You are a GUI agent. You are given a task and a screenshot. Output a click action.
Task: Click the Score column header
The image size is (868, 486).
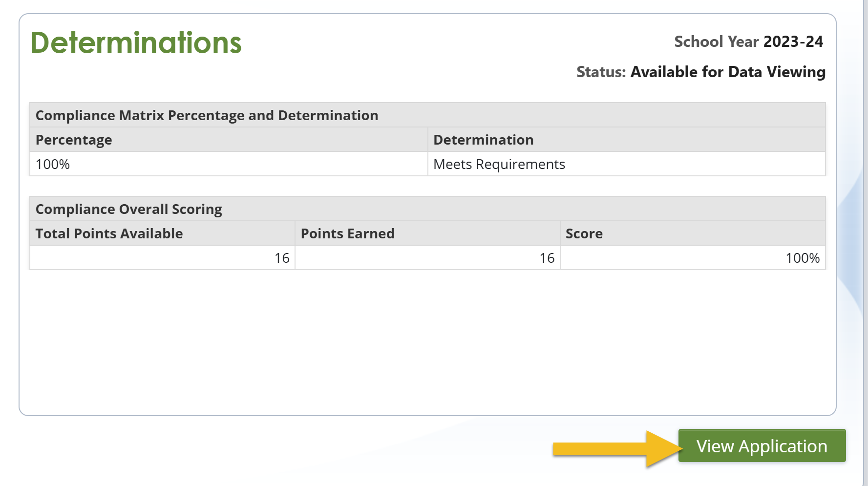(584, 234)
